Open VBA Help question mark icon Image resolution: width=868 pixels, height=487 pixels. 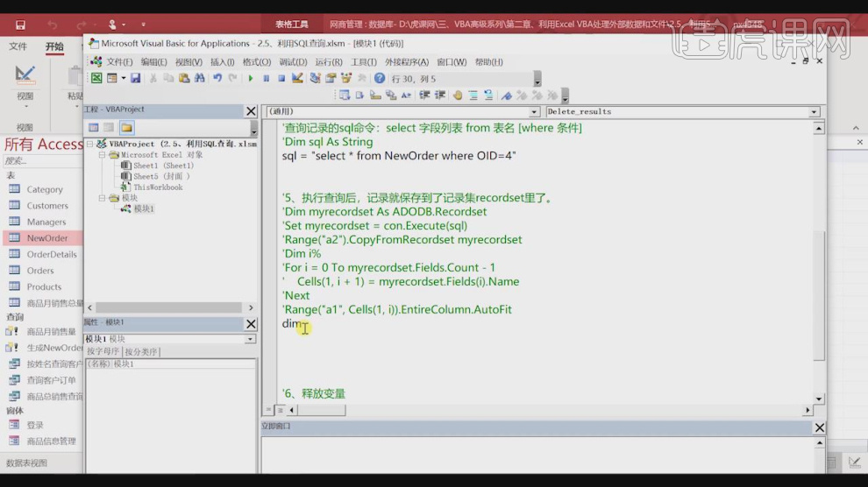point(379,79)
